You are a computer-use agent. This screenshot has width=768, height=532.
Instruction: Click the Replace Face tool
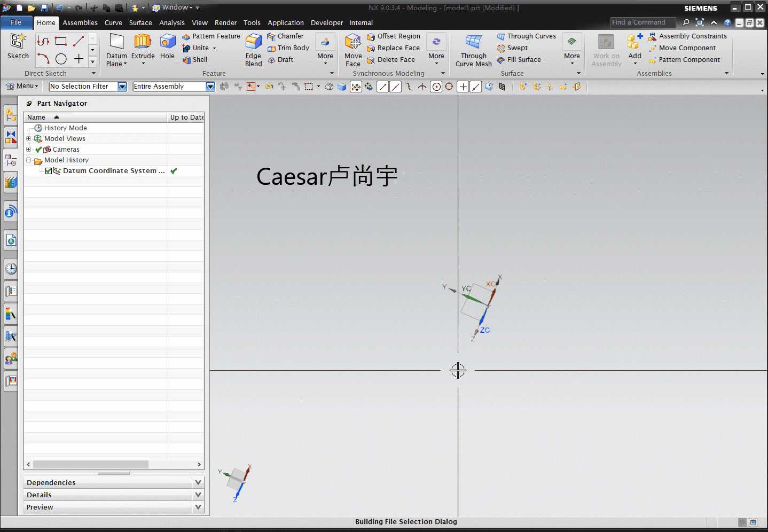pos(394,48)
